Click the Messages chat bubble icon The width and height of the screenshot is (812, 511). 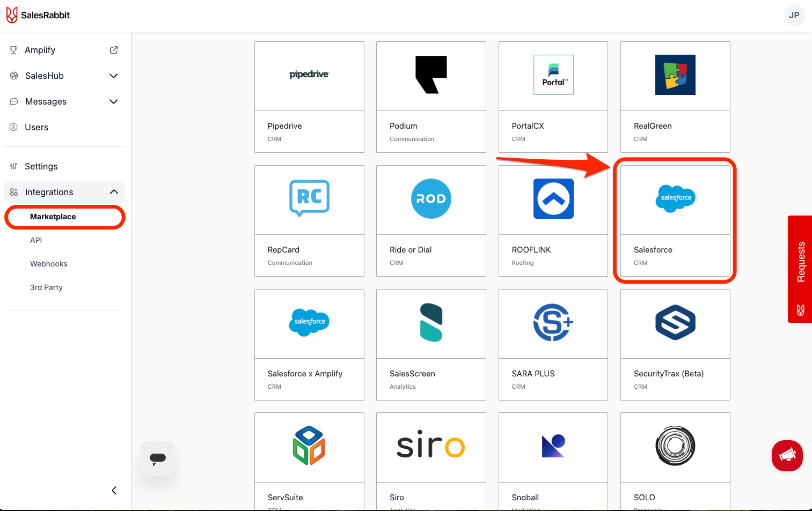tap(14, 101)
